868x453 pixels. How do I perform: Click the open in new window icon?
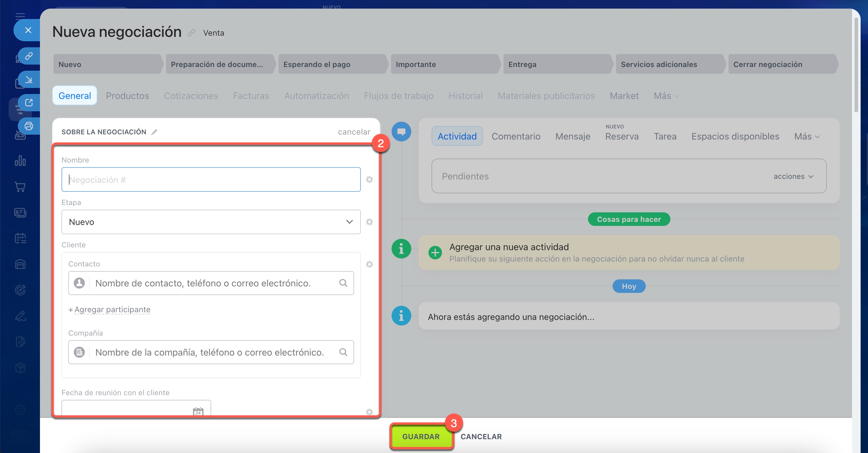coord(29,102)
